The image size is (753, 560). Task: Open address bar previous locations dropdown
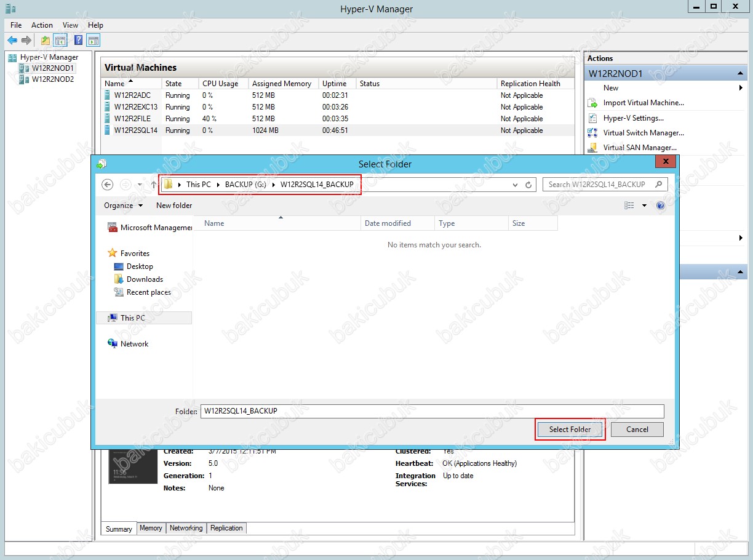(x=515, y=185)
